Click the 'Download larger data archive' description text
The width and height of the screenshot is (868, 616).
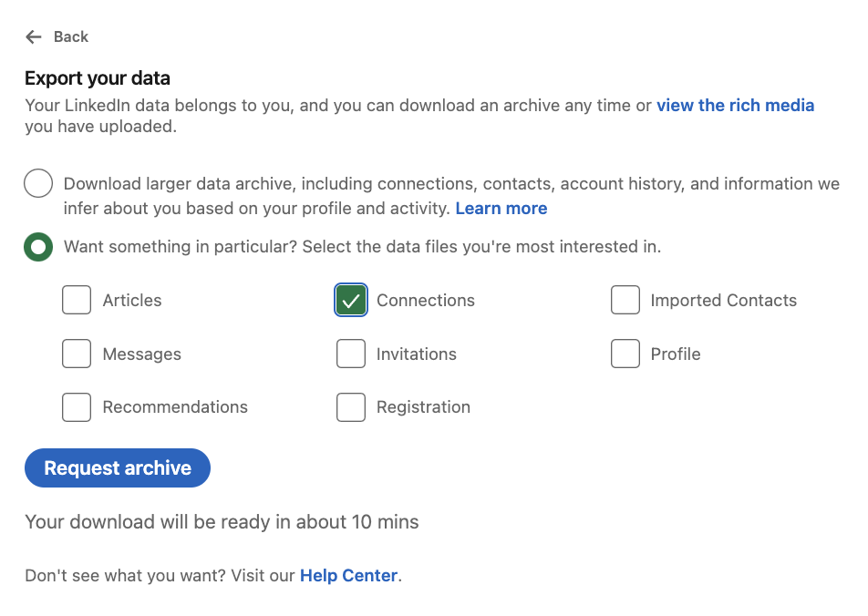point(451,196)
